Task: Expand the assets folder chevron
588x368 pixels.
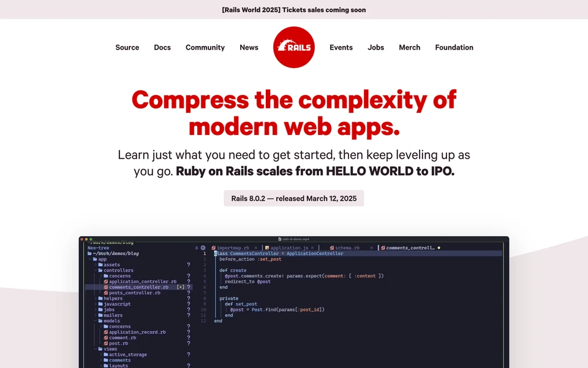Action: (96, 265)
